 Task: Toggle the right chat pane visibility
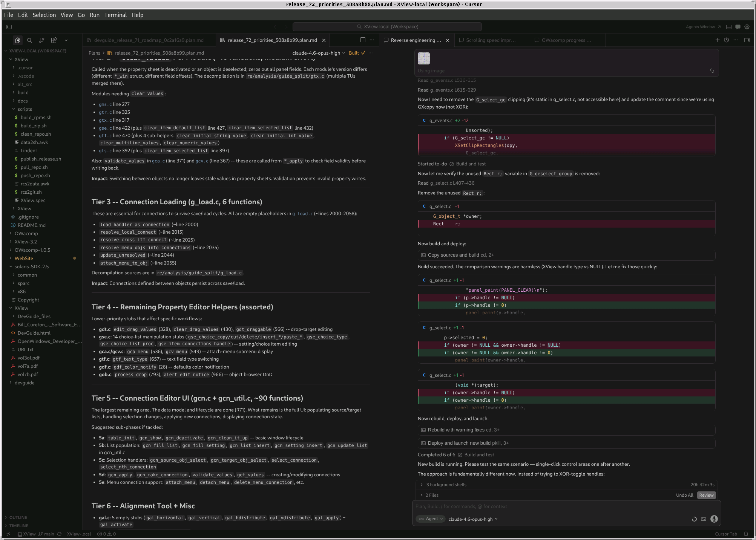(x=747, y=40)
